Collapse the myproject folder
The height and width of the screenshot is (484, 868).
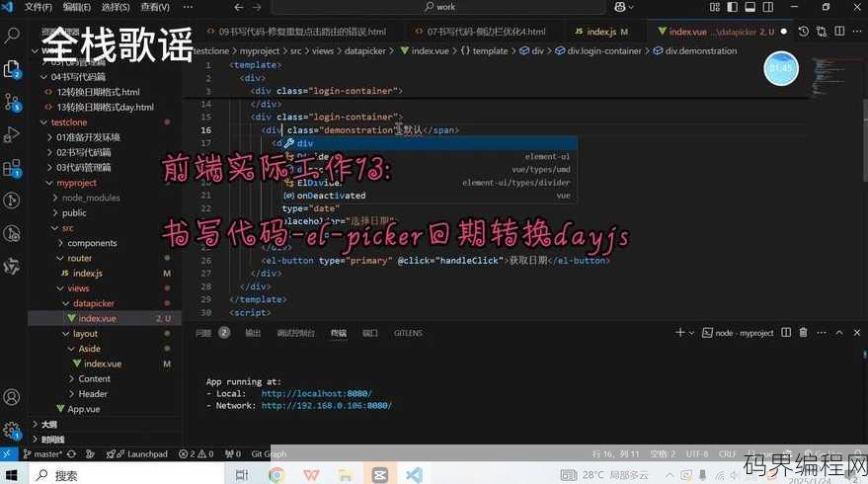coord(76,182)
